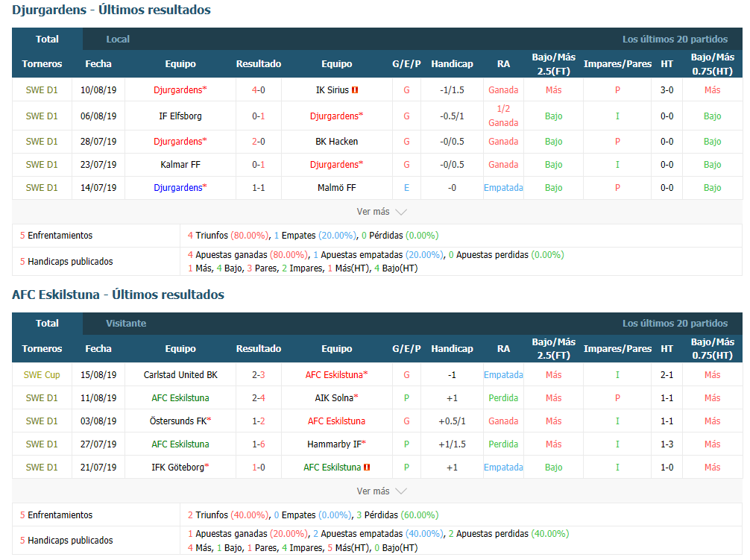The width and height of the screenshot is (750, 560).
Task: Open the Malmö FF team link
Action: (337, 188)
